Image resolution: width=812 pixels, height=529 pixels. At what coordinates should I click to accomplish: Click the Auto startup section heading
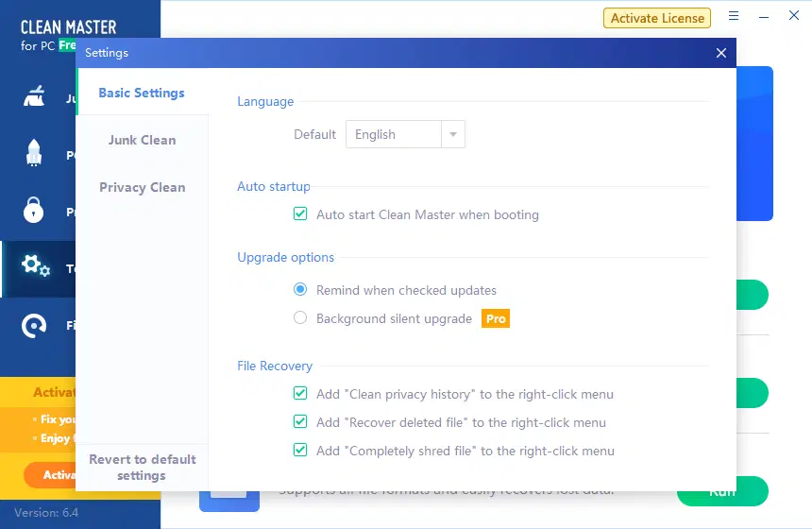pos(274,186)
